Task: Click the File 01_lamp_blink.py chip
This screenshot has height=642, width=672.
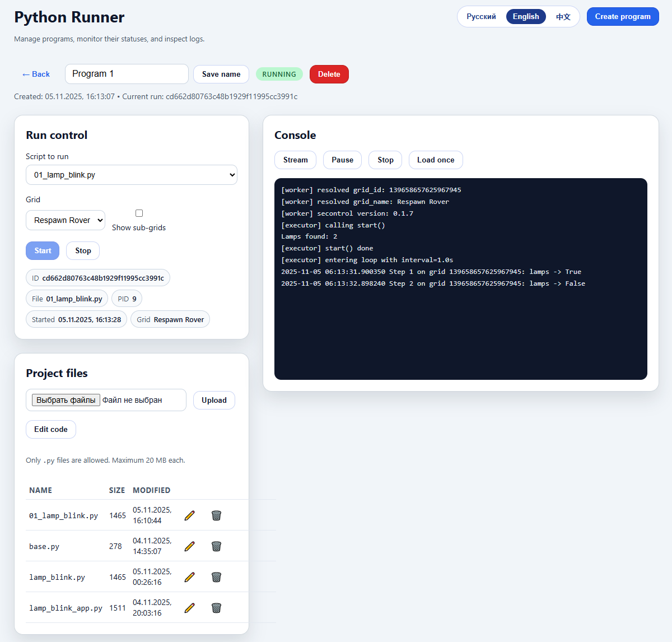Action: click(67, 299)
